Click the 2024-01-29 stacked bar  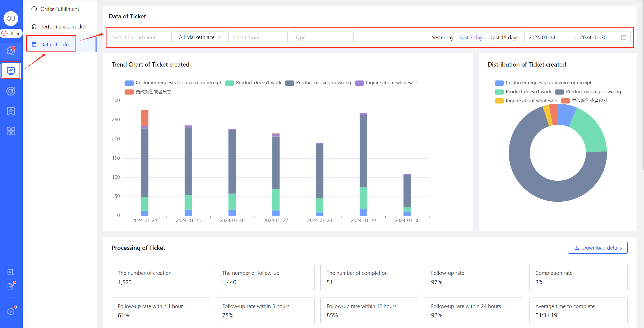tap(363, 164)
